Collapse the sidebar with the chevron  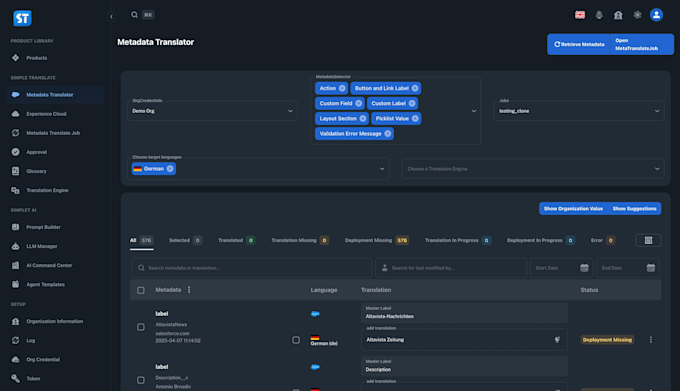point(111,16)
